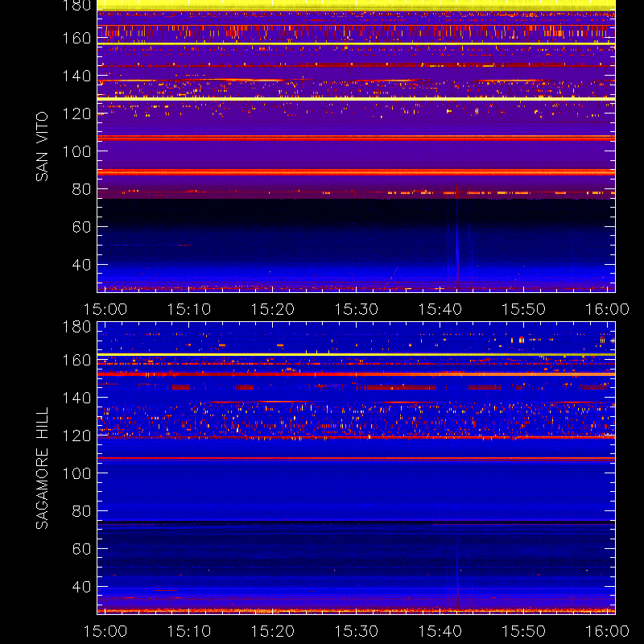Screen dimensions: 644x644
Task: Click the faint vertical burst in Sagamore Hill spectrogram
Action: 457,575
